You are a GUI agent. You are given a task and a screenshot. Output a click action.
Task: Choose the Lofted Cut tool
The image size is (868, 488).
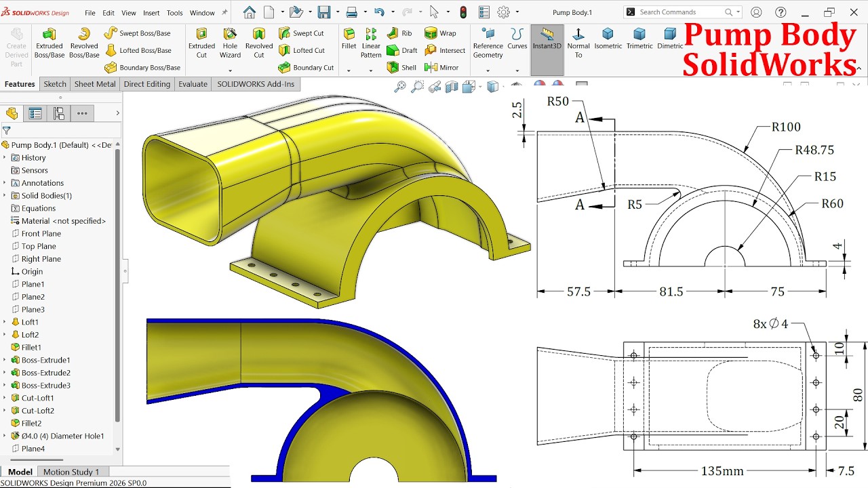tap(302, 50)
